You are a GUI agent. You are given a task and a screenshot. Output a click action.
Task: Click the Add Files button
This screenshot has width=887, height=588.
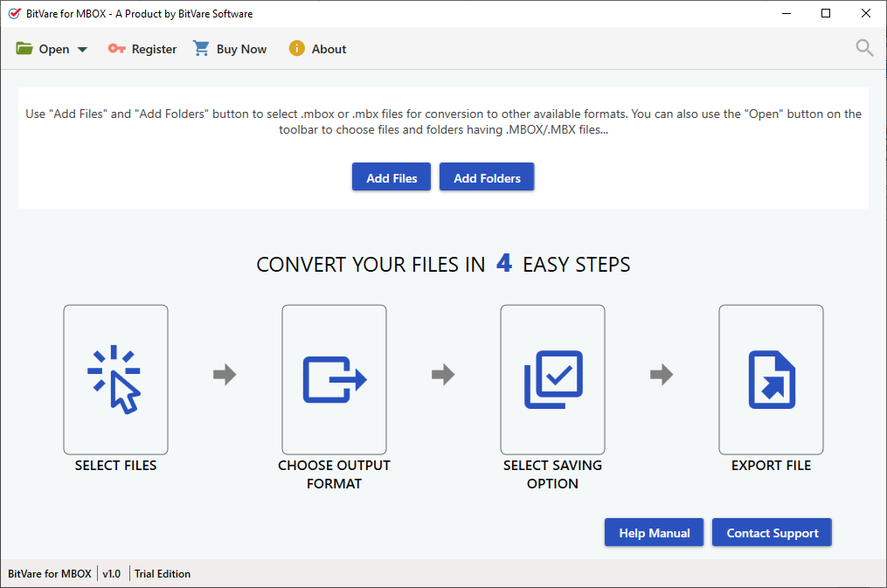pos(391,176)
